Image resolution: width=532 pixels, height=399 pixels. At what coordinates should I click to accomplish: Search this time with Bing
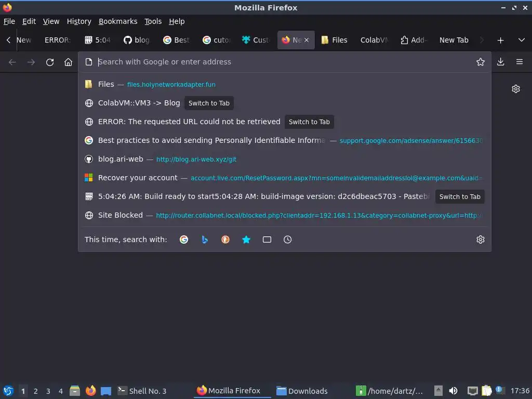click(205, 240)
